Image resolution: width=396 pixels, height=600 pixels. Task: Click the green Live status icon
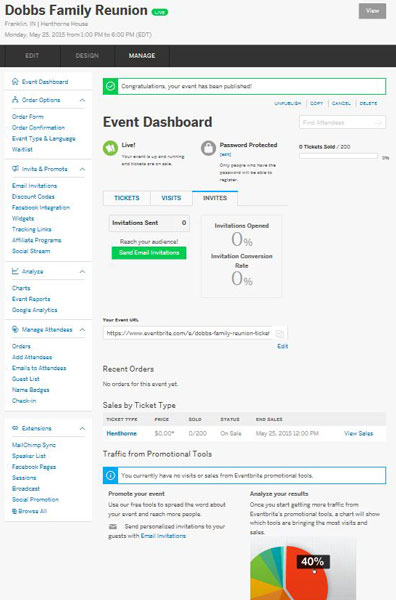110,148
